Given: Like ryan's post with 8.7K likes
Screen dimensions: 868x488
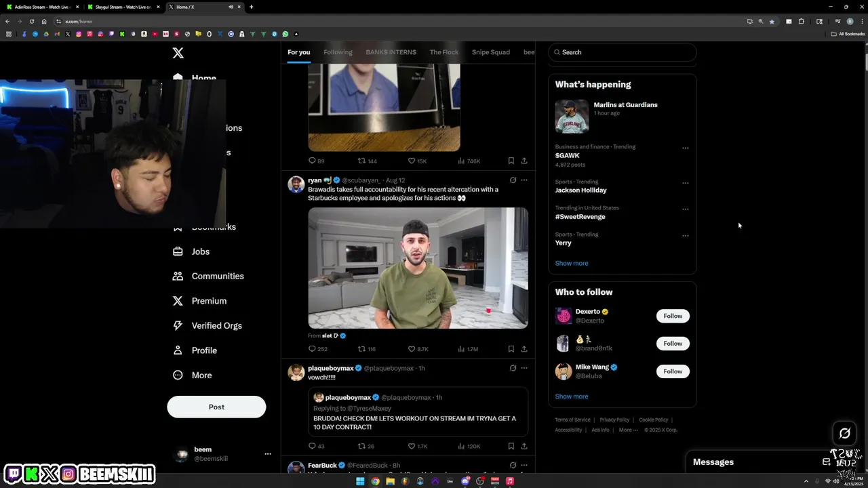Looking at the screenshot, I should [418, 349].
